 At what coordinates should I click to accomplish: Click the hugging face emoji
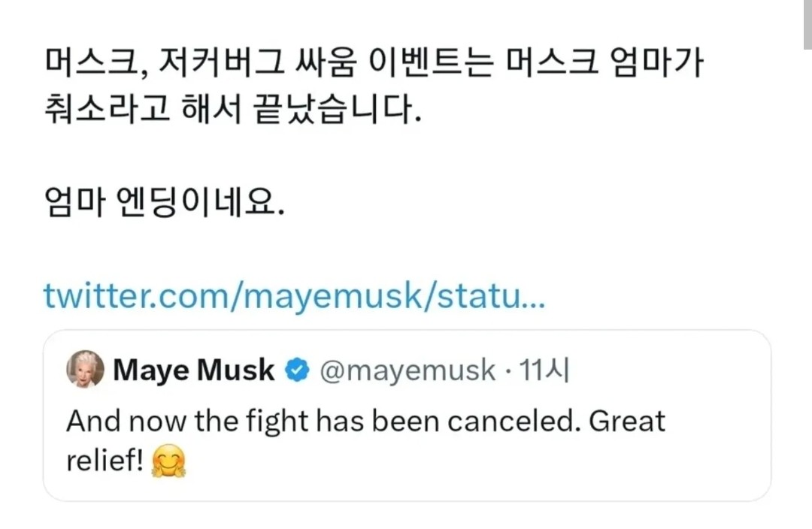(x=168, y=461)
